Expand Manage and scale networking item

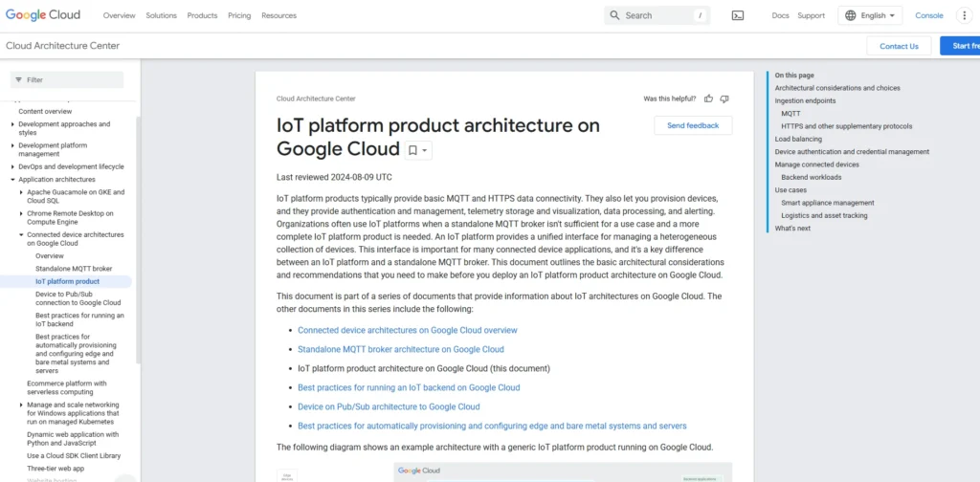pos(21,405)
